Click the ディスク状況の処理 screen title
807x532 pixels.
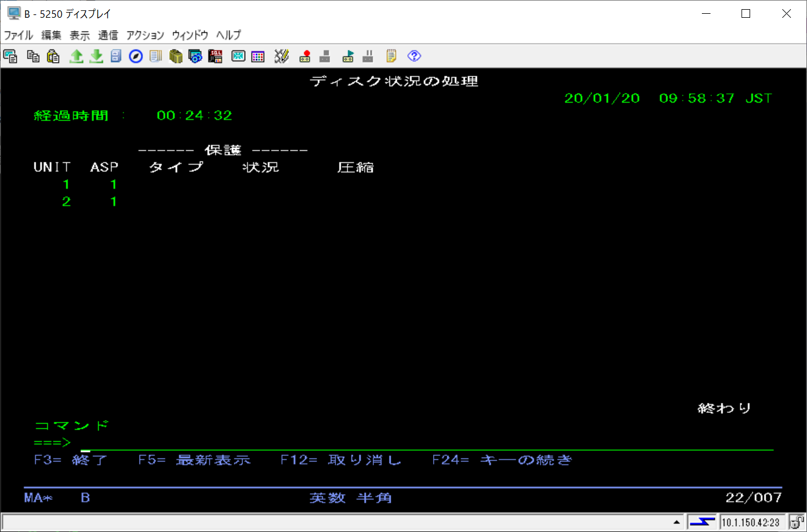[394, 81]
